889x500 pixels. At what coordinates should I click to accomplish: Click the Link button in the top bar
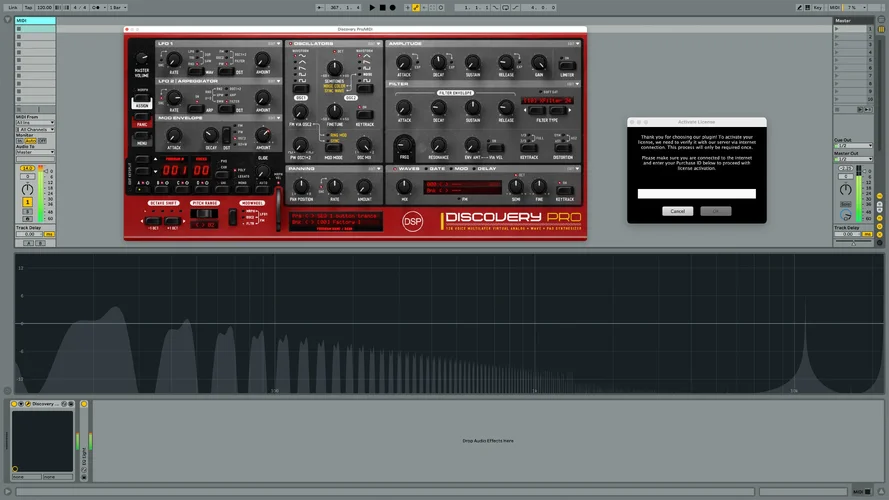point(13,7)
